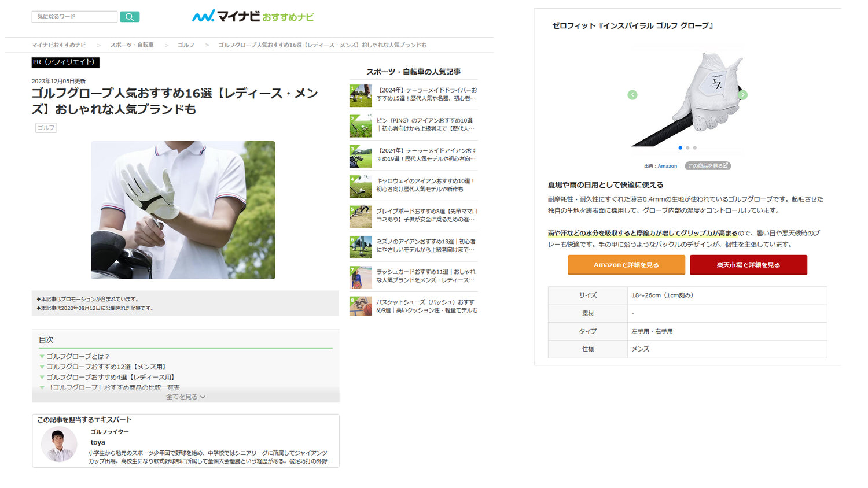
Task: Click Amazonで詳細を見る orange button
Action: (626, 265)
